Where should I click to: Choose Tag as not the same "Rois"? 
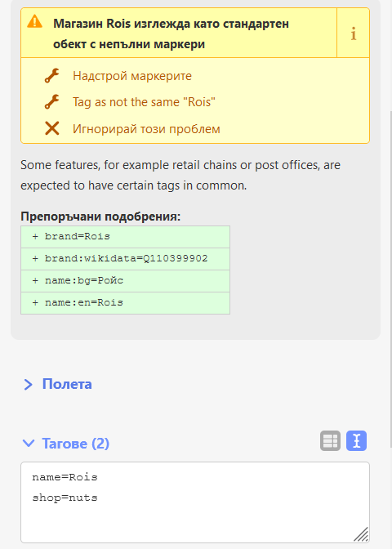(x=144, y=102)
